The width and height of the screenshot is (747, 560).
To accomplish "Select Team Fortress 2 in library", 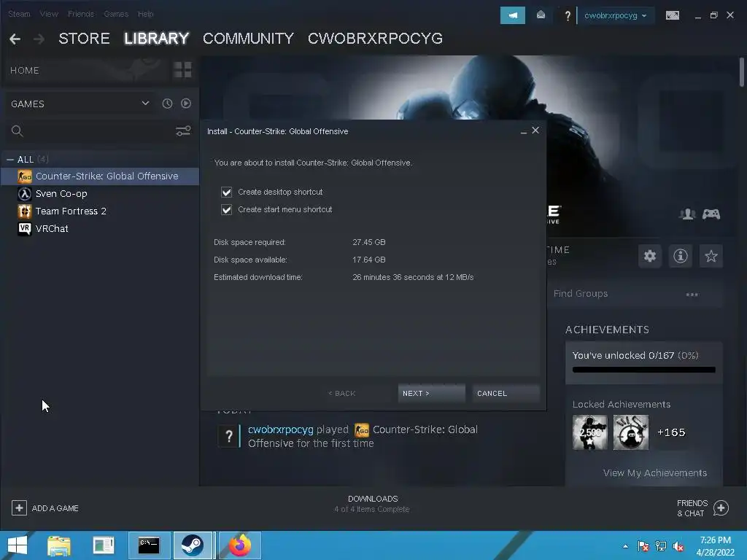I will click(x=100, y=211).
